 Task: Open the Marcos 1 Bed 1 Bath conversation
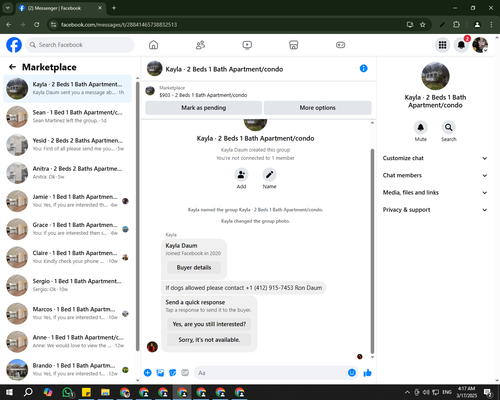click(68, 313)
